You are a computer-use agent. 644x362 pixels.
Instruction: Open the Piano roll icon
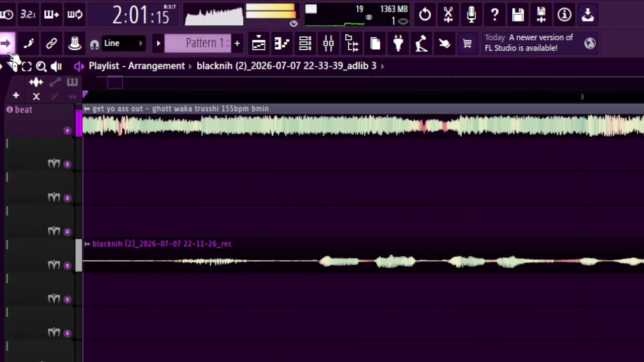tap(282, 44)
